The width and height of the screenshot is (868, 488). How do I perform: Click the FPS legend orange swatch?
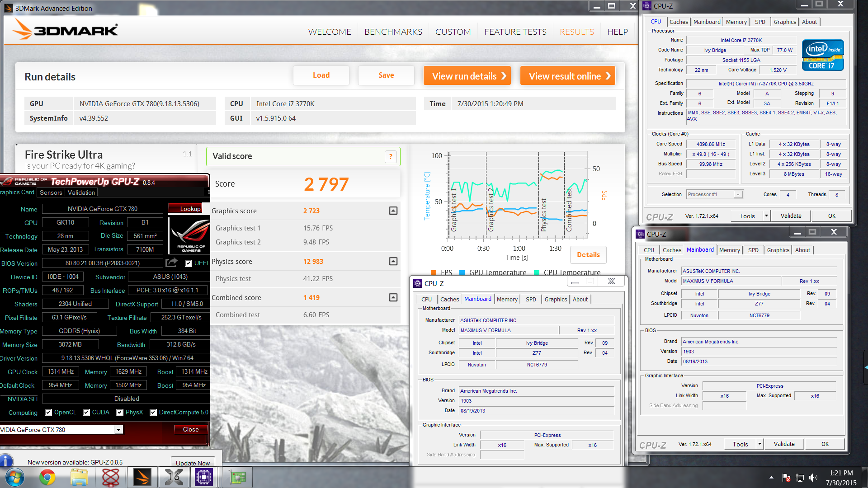click(434, 272)
